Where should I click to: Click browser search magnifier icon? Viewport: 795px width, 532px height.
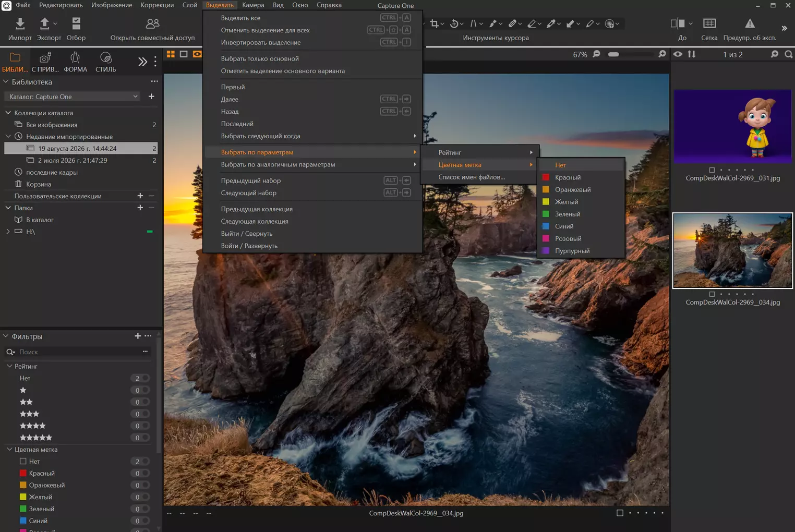click(789, 54)
